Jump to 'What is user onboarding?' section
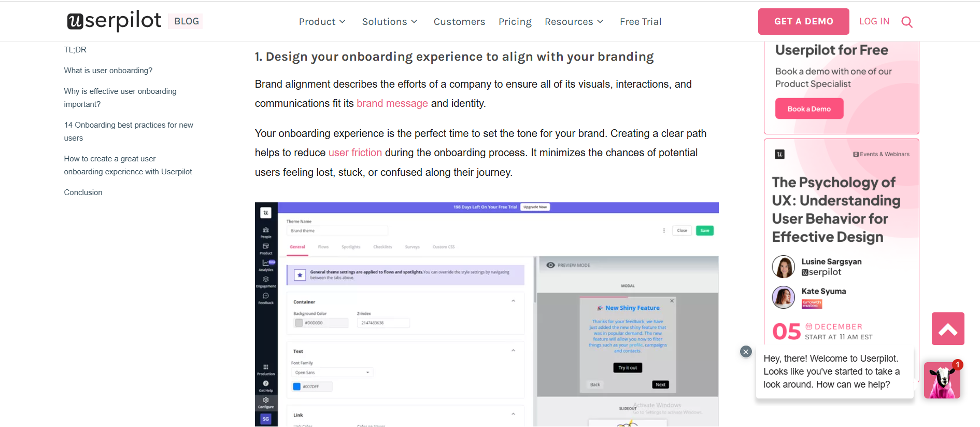 (108, 71)
